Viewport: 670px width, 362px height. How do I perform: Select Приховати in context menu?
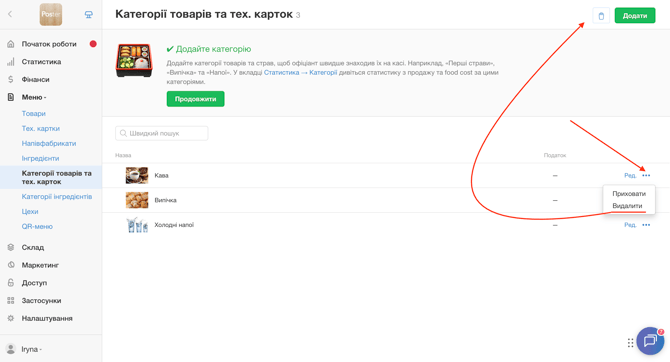[629, 194]
